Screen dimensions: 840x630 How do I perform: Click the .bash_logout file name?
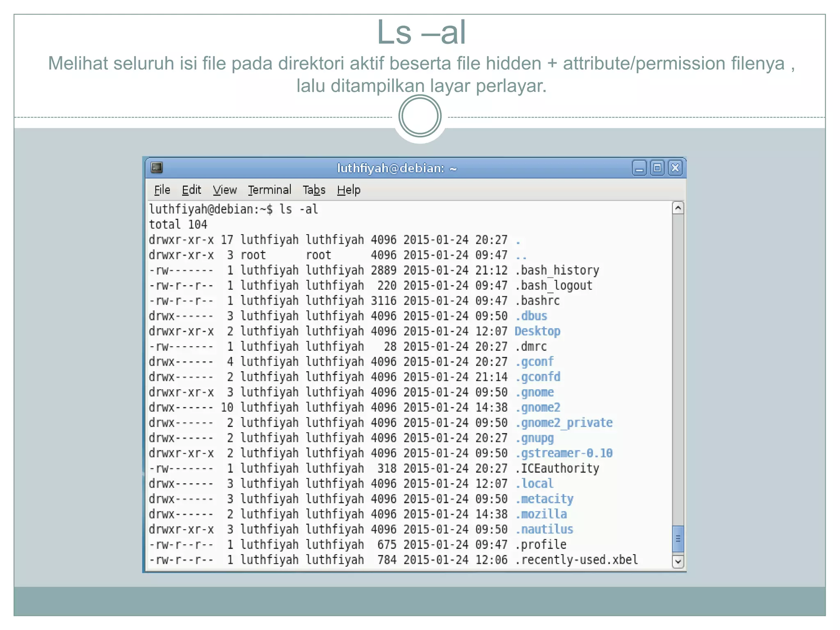click(x=554, y=285)
